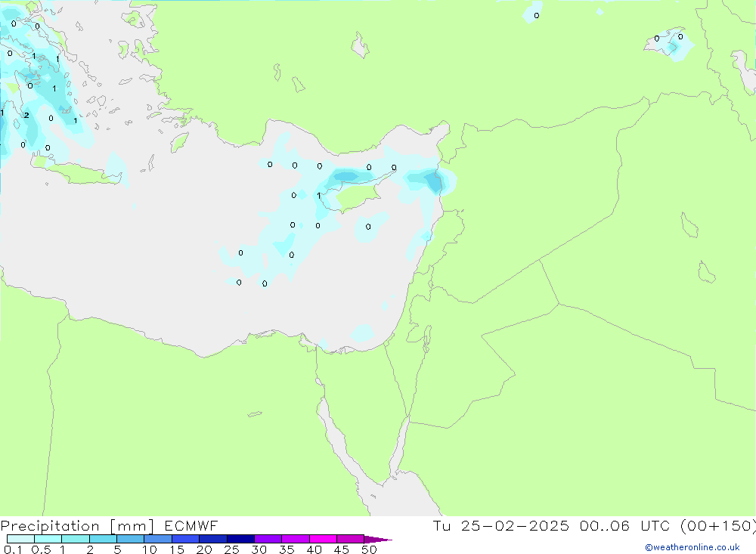Select the 35–40 mm violet legend swatch
The height and width of the screenshot is (554, 756).
[295, 539]
